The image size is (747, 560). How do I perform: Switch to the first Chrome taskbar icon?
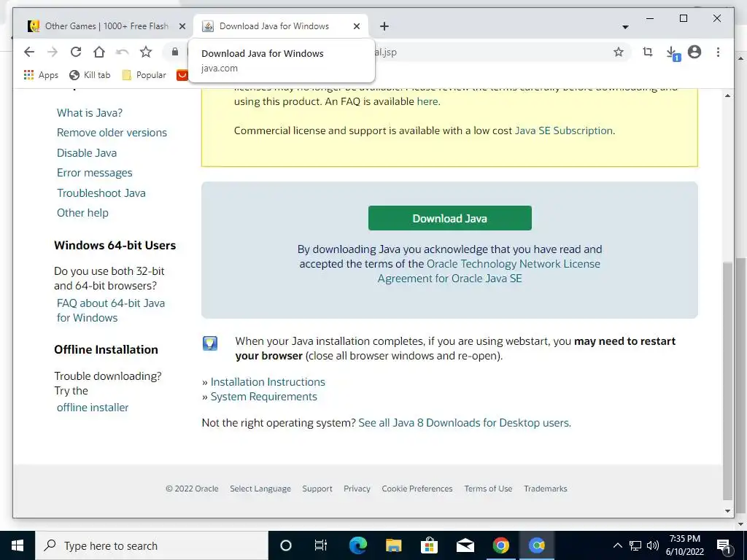(500, 545)
